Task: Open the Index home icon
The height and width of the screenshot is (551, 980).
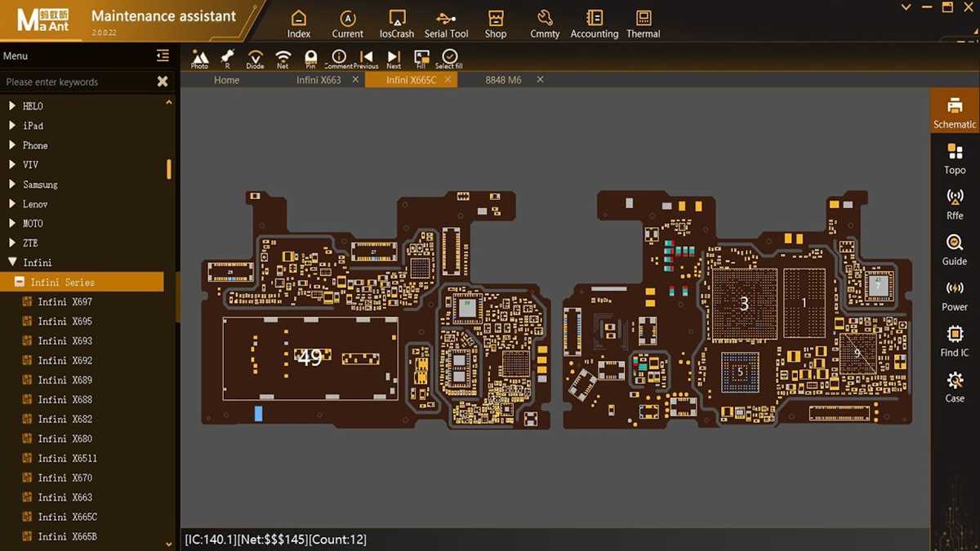Action: tap(299, 24)
